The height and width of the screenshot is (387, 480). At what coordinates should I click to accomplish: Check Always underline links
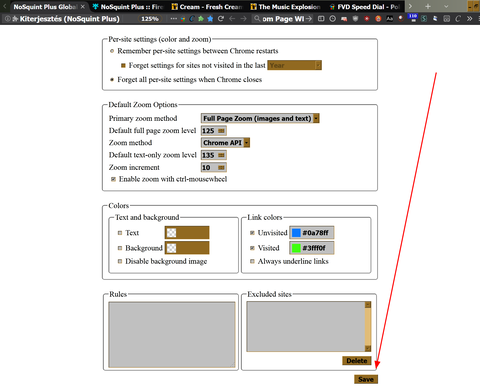point(252,261)
